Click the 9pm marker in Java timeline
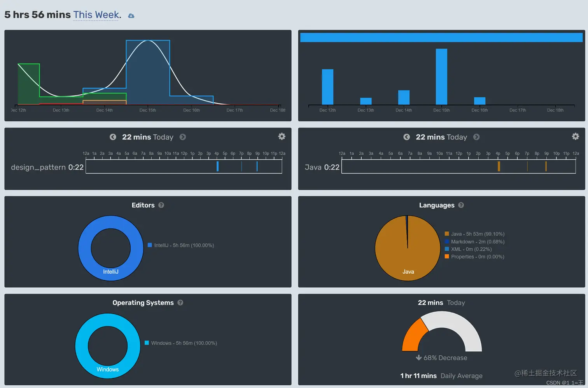 click(x=546, y=166)
